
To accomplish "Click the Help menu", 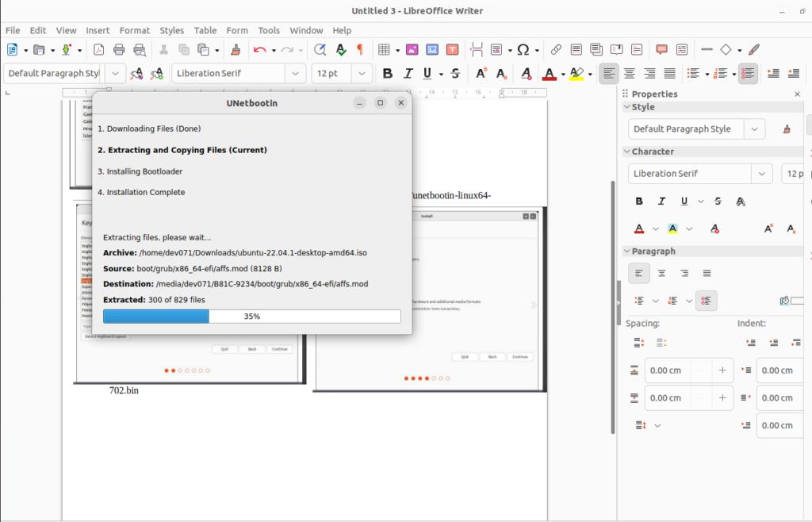I will coord(342,31).
